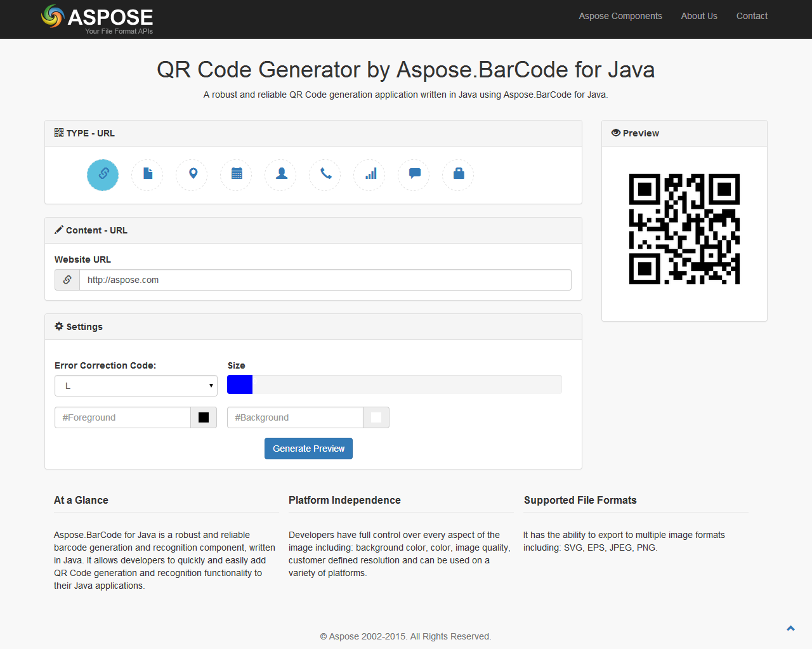Pick the location pin QR type

pyautogui.click(x=192, y=175)
